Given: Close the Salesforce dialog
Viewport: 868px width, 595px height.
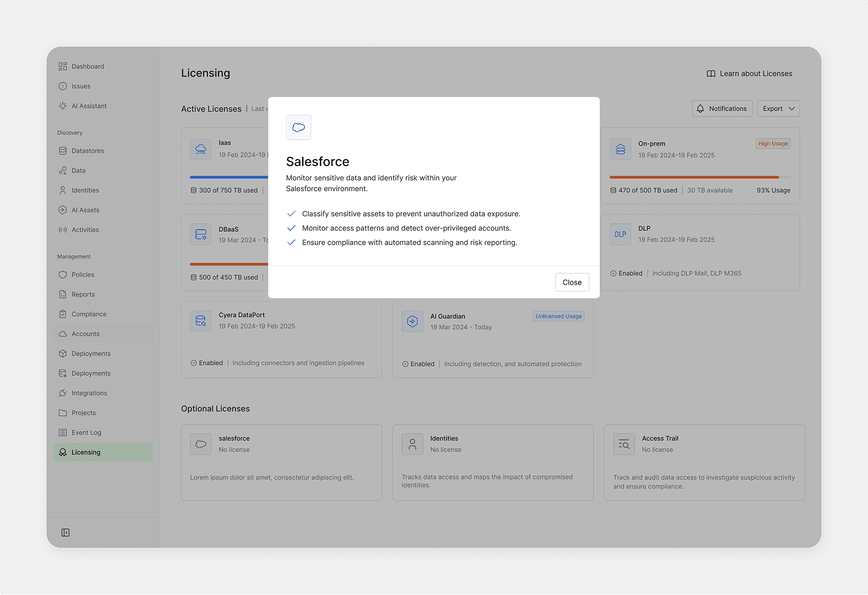Looking at the screenshot, I should click(x=572, y=282).
